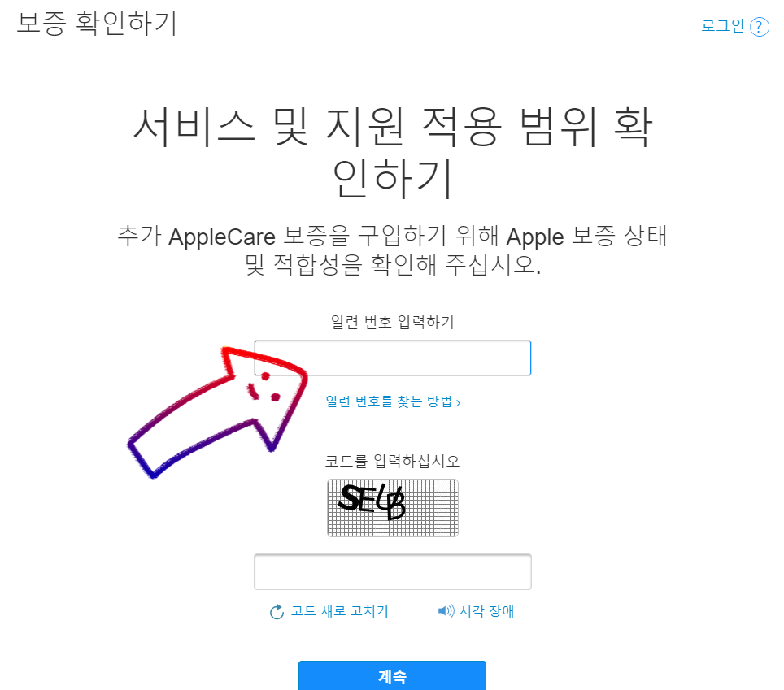Focus the serial number input field
Viewport: 784px width, 690px height.
pyautogui.click(x=393, y=358)
